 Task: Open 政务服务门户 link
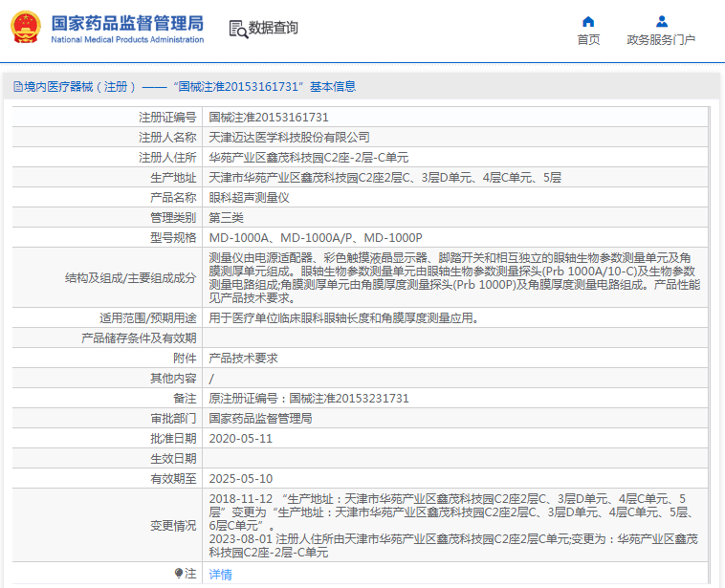tap(661, 40)
